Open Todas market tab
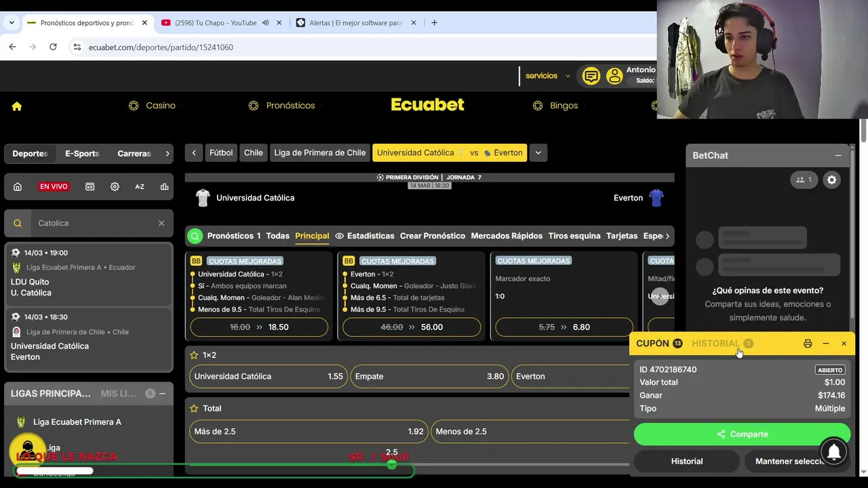This screenshot has width=868, height=488. (278, 236)
